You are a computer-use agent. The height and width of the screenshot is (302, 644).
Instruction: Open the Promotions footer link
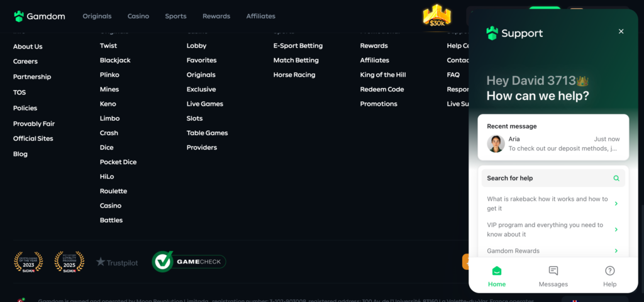[x=379, y=104]
